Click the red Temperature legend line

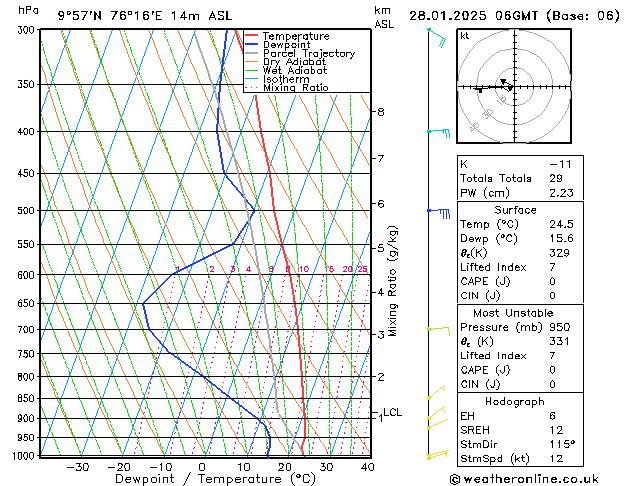(252, 36)
